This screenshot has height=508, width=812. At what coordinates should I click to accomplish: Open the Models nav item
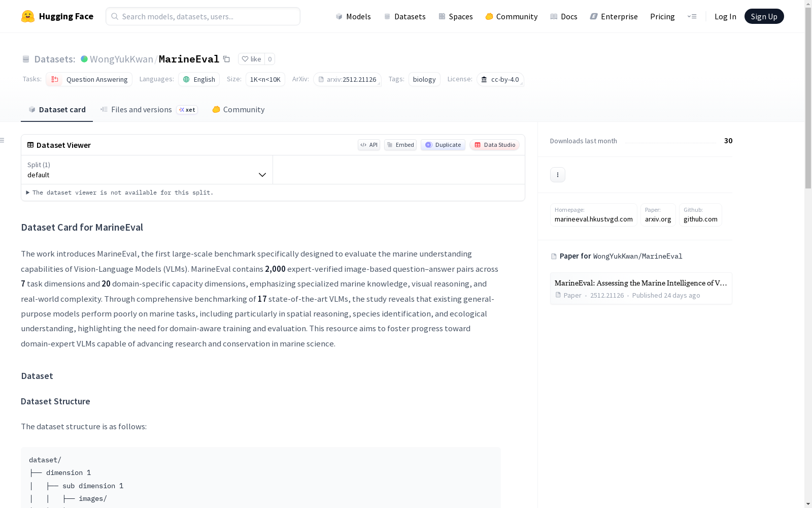point(353,16)
